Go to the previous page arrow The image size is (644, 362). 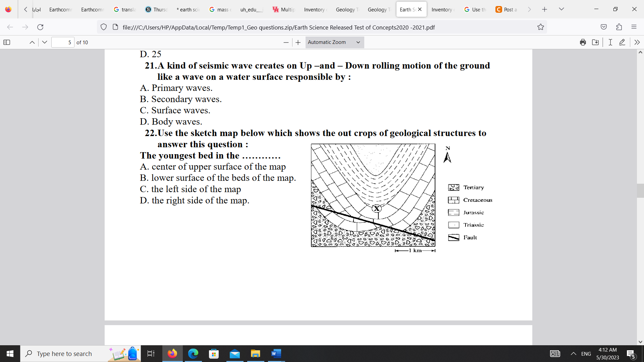click(x=32, y=42)
